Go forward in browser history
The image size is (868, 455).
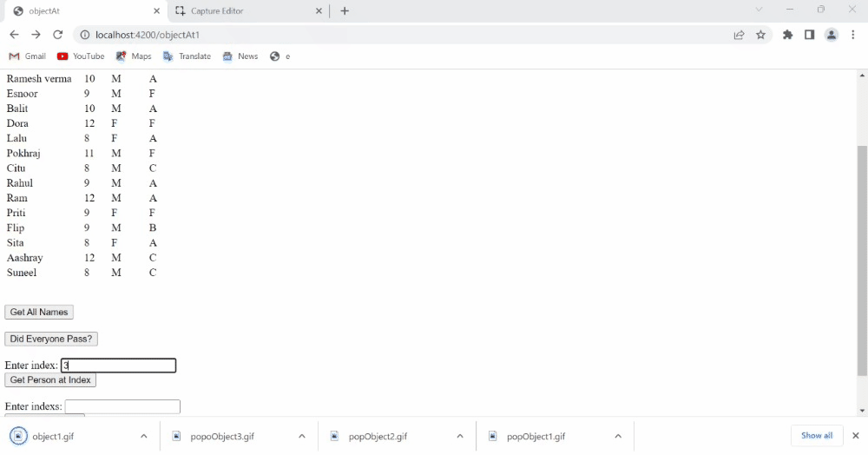point(36,35)
